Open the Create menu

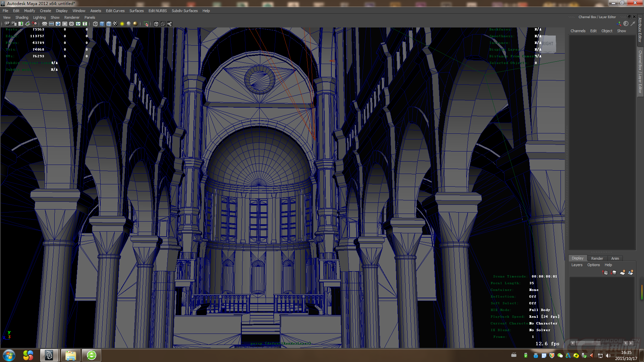coord(46,11)
